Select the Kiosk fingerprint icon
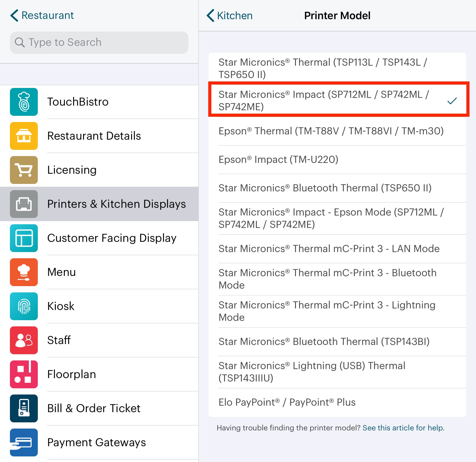Image resolution: width=476 pixels, height=462 pixels. (24, 306)
